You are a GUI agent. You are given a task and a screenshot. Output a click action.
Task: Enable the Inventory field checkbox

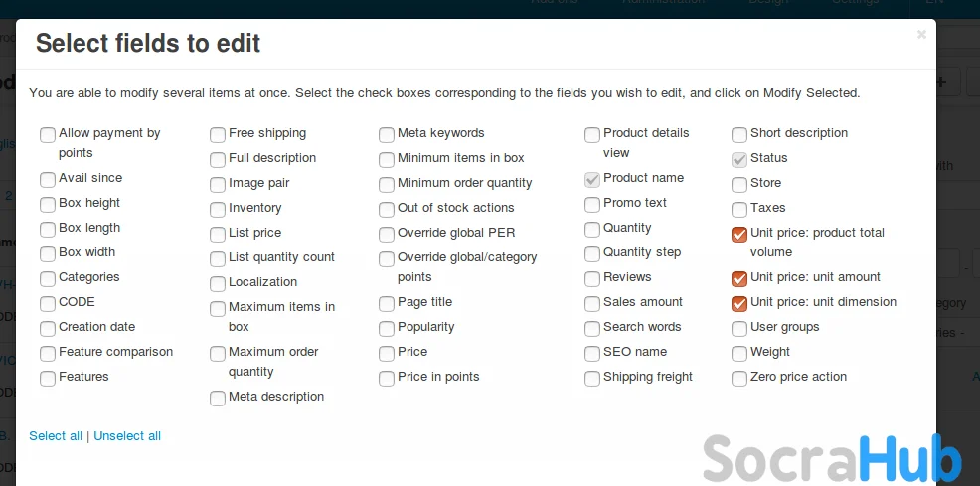tap(218, 210)
